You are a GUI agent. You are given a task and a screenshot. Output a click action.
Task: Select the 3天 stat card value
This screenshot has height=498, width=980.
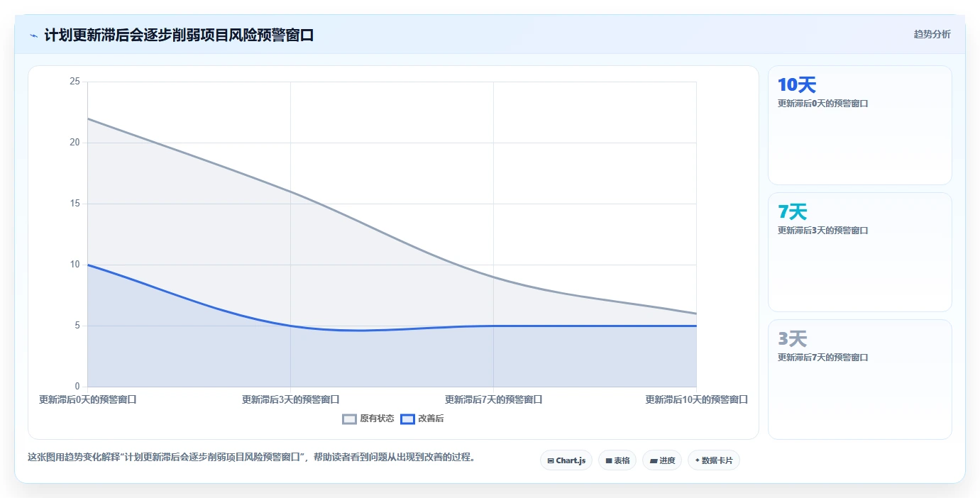click(793, 339)
